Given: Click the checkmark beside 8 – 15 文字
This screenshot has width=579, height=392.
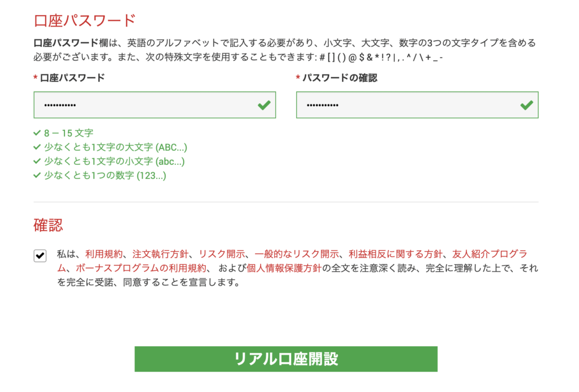Looking at the screenshot, I should point(37,134).
